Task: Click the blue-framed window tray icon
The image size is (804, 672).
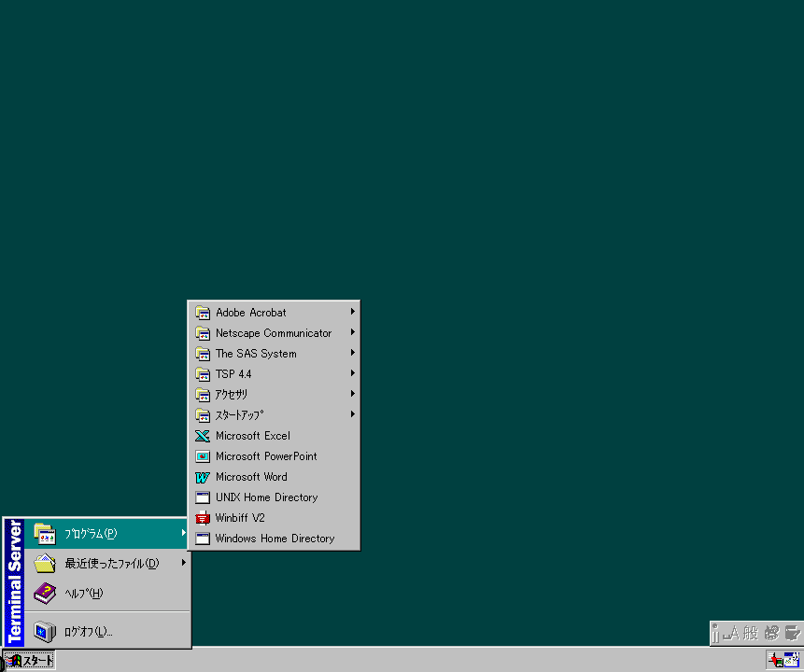Action: click(x=792, y=660)
